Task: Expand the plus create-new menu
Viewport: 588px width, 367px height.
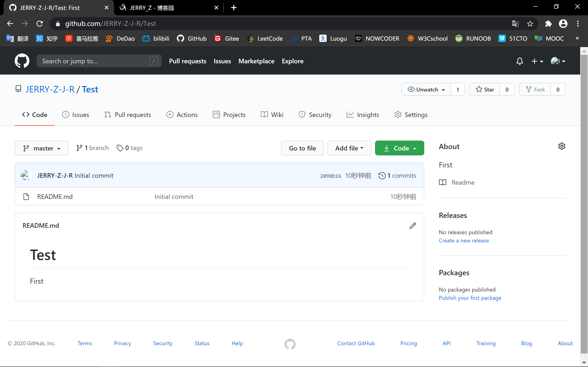Action: [x=537, y=61]
